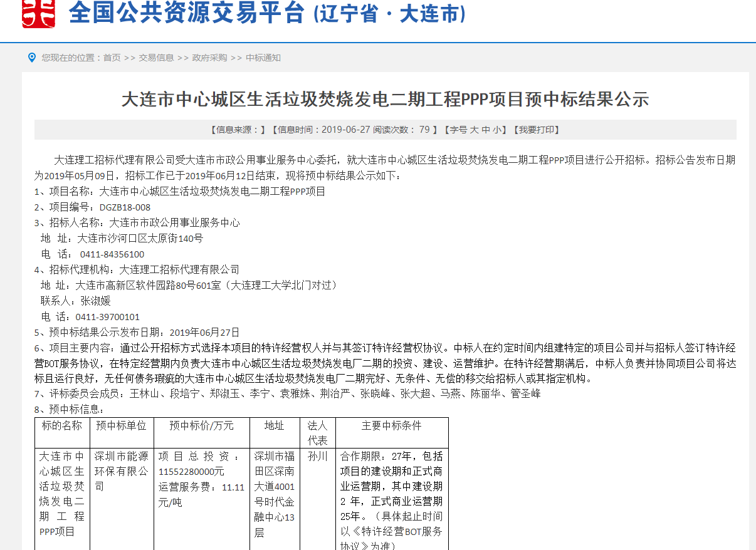Click the project number DGZB18-008
Screen dimensions: 756x550
125,207
